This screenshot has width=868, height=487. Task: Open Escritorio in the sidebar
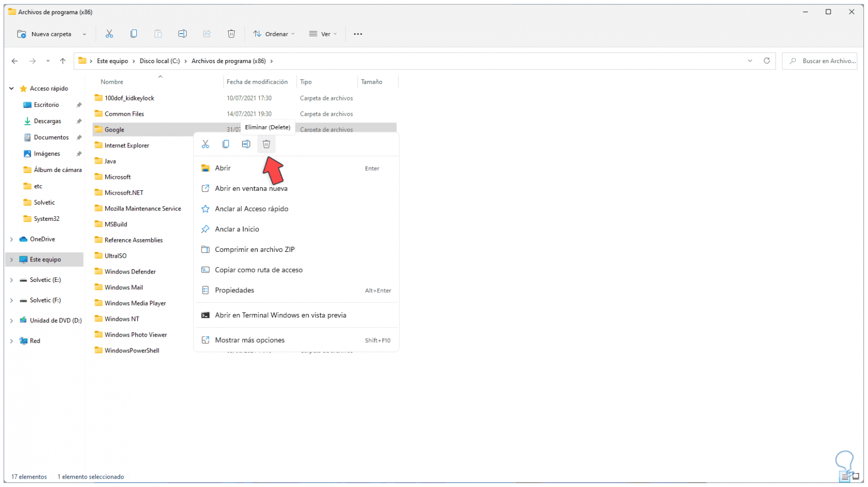pos(46,105)
